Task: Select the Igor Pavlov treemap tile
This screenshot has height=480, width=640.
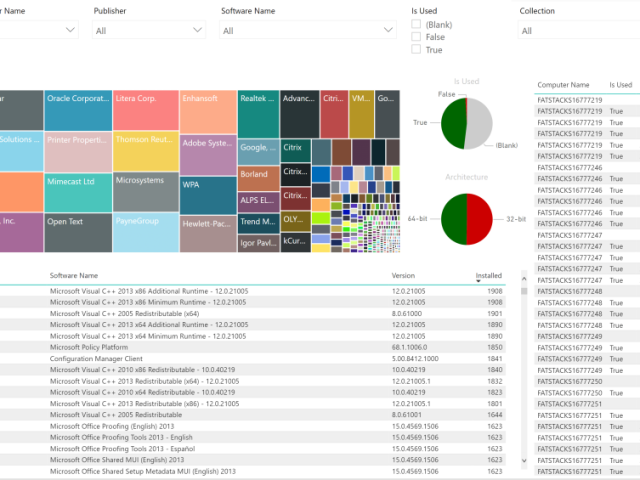Action: click(x=258, y=243)
